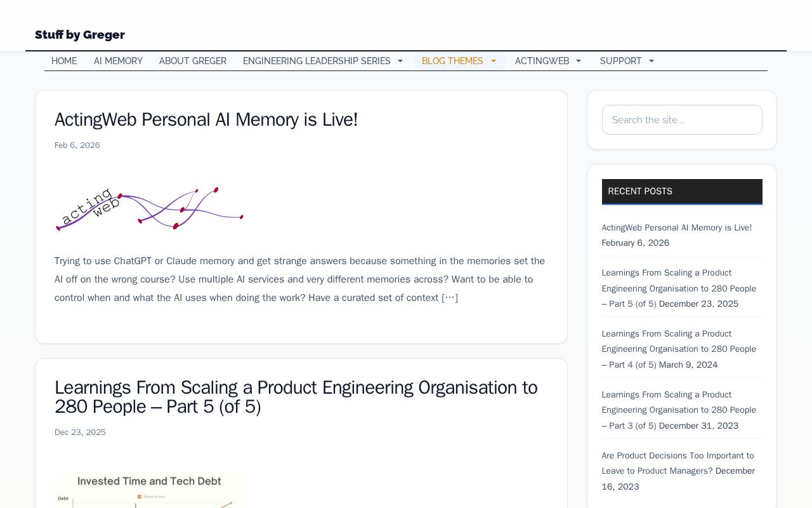Select About Greger in the navigation

pos(193,61)
